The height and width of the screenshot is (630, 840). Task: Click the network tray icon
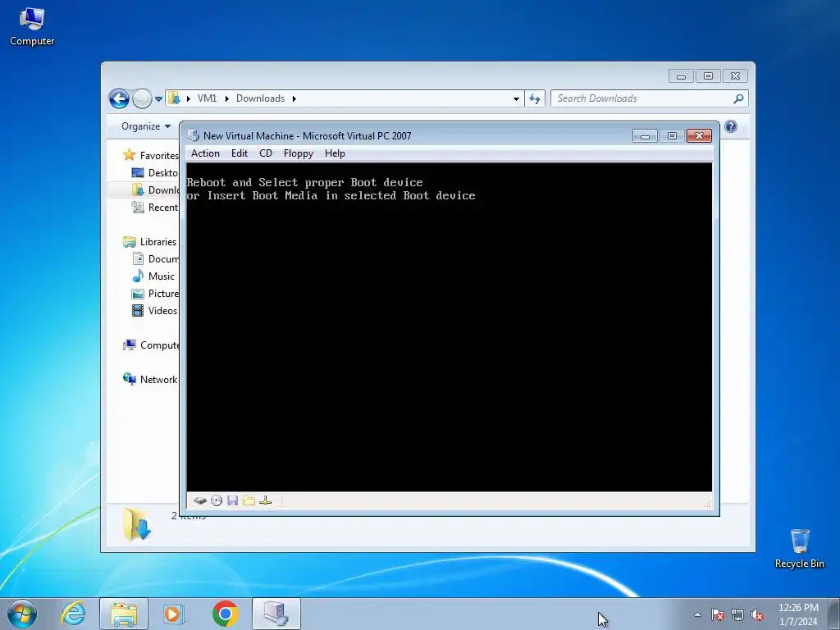737,614
